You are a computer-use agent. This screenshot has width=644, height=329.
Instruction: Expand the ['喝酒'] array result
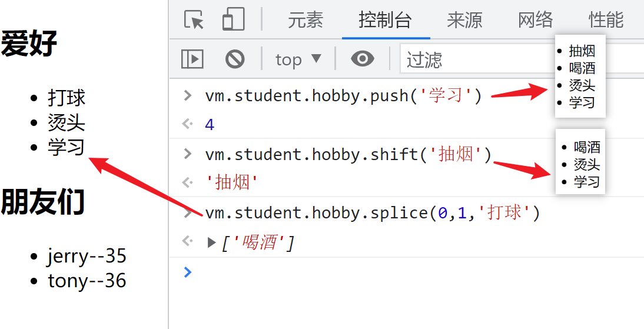(x=212, y=242)
